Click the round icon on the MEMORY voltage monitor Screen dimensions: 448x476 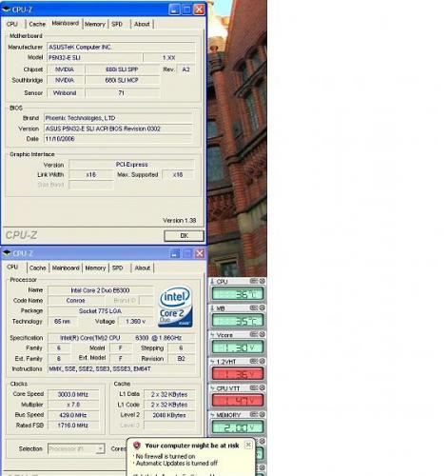coord(263,414)
